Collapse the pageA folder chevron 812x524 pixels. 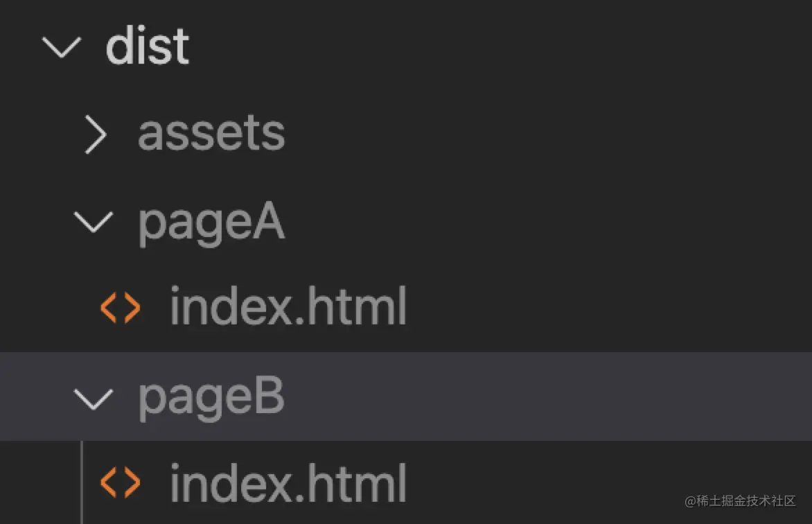coord(94,222)
